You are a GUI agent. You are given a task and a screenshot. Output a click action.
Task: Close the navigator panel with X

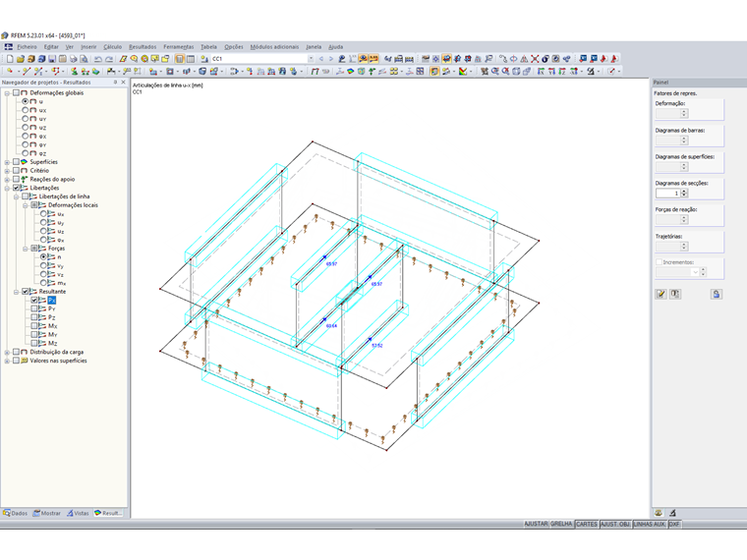[124, 83]
